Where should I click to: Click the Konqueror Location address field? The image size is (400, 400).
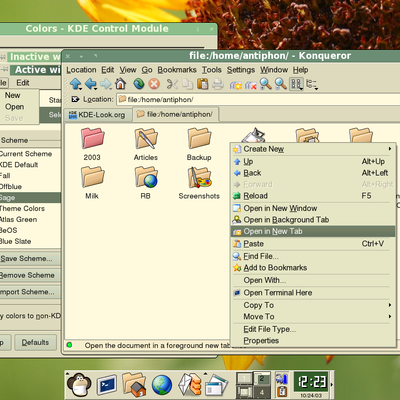258,99
